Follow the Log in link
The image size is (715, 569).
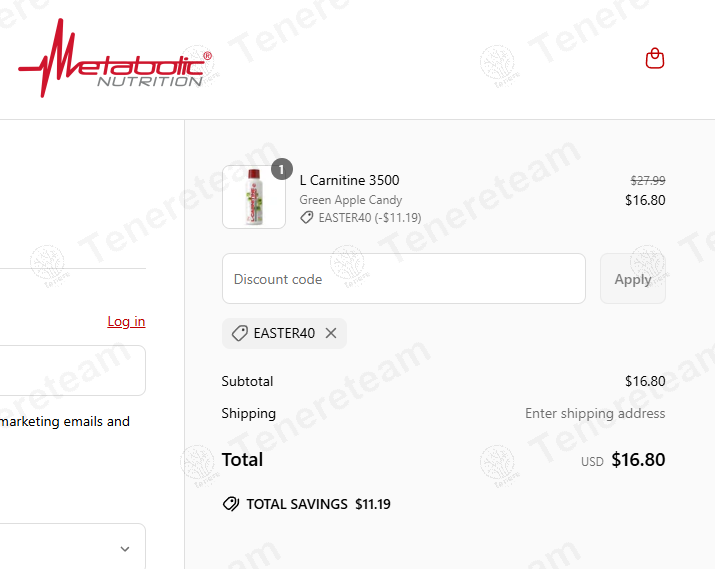tap(126, 321)
